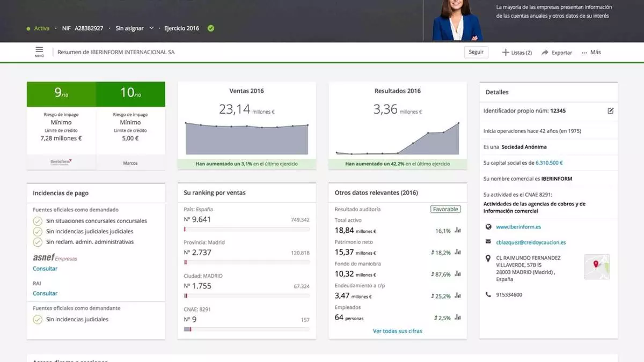
Task: Open bar chart icon for Patrimonio neto
Action: 458,253
